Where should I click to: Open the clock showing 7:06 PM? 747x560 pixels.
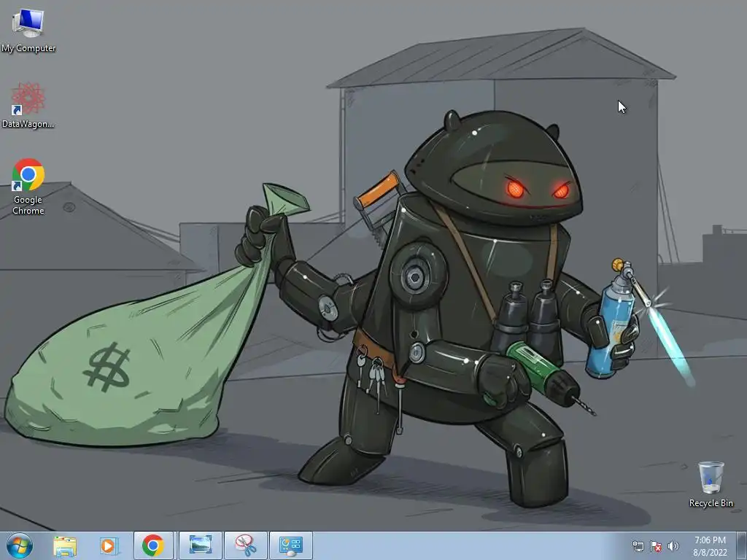click(x=710, y=546)
